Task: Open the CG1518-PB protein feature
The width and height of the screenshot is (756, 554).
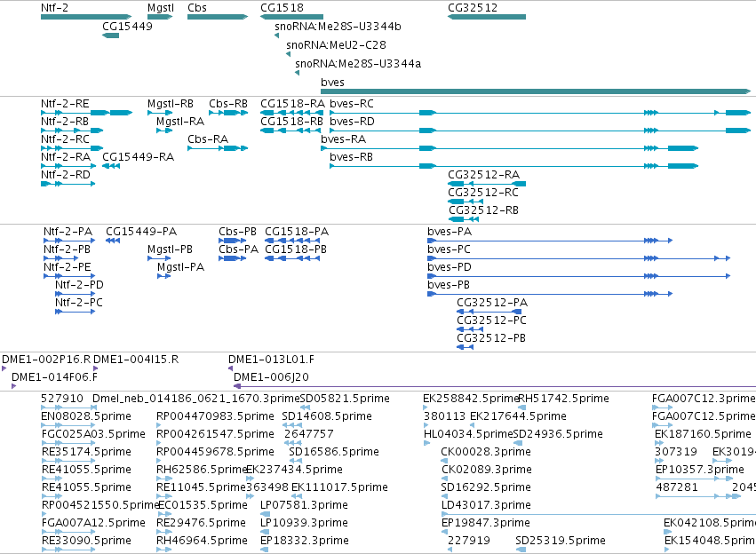Action: tap(292, 258)
